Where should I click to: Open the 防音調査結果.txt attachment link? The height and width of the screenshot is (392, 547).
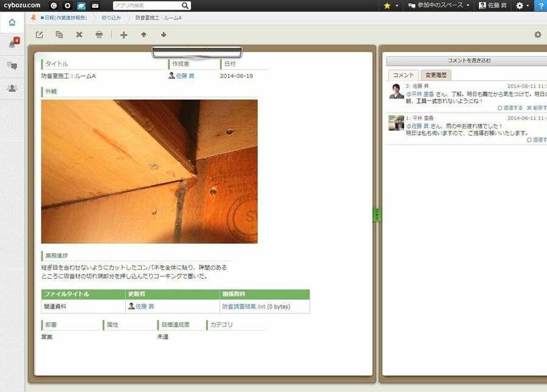click(x=244, y=307)
